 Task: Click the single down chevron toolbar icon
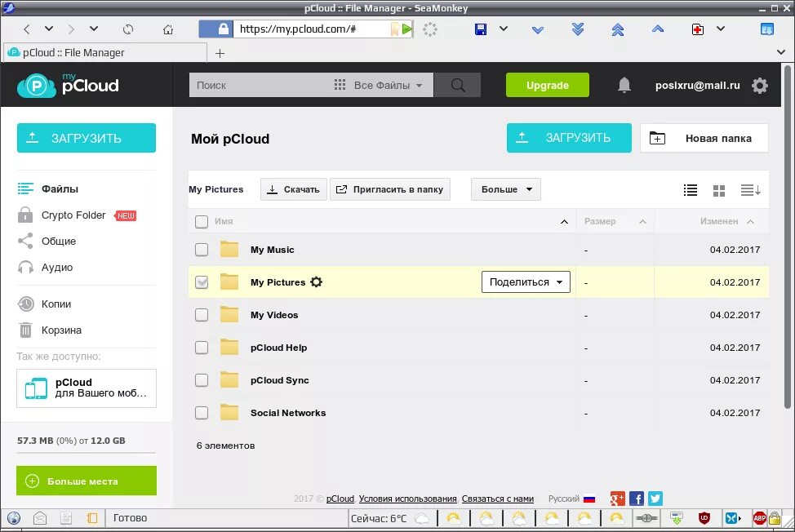pyautogui.click(x=538, y=30)
